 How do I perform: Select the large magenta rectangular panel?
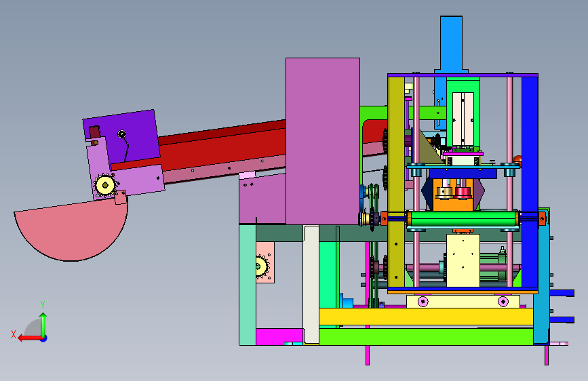click(x=323, y=141)
